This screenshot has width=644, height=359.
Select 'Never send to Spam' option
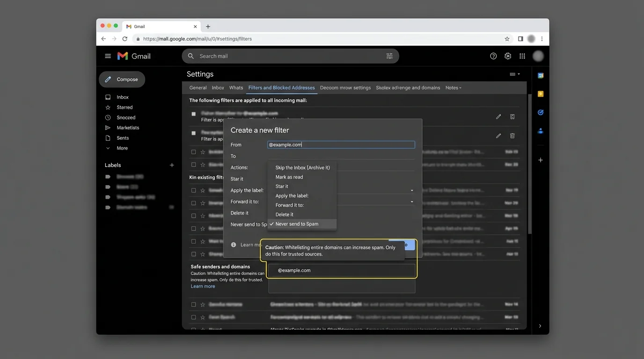pyautogui.click(x=297, y=224)
